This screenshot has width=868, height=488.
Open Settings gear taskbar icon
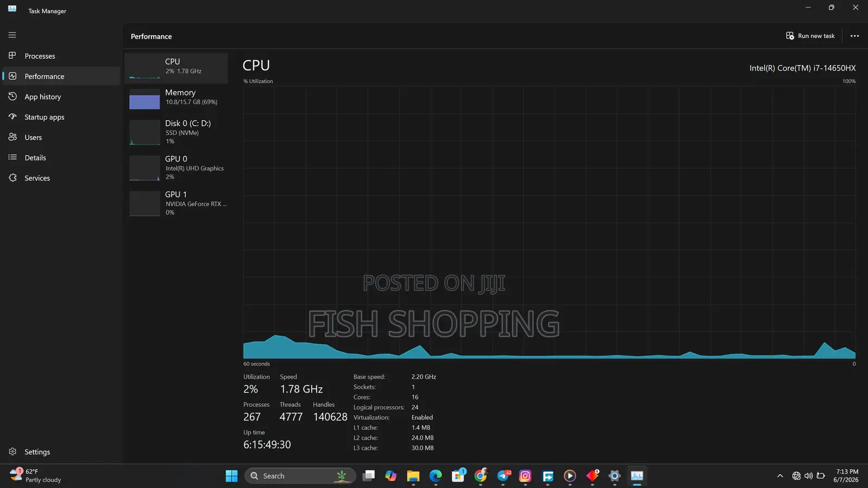point(615,476)
